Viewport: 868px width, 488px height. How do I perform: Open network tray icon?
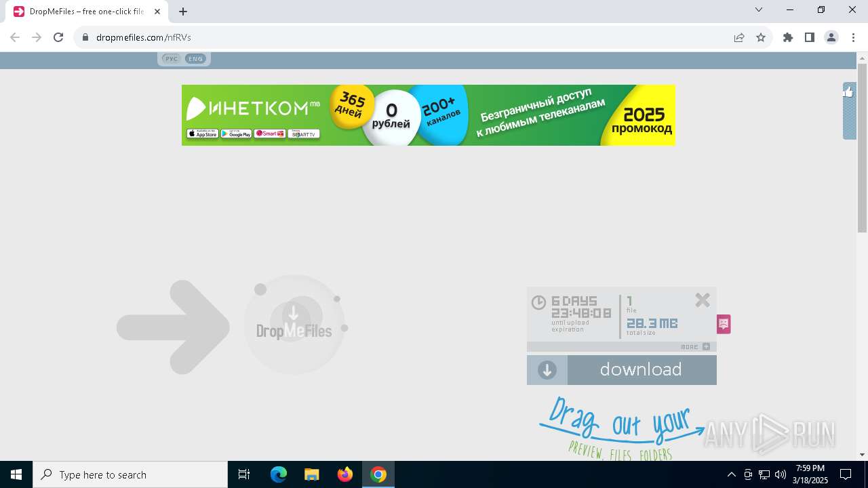764,474
